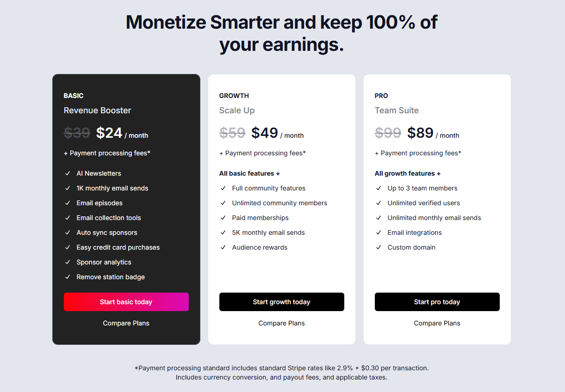Click the Start basic today button
The image size is (565, 392).
coord(126,302)
